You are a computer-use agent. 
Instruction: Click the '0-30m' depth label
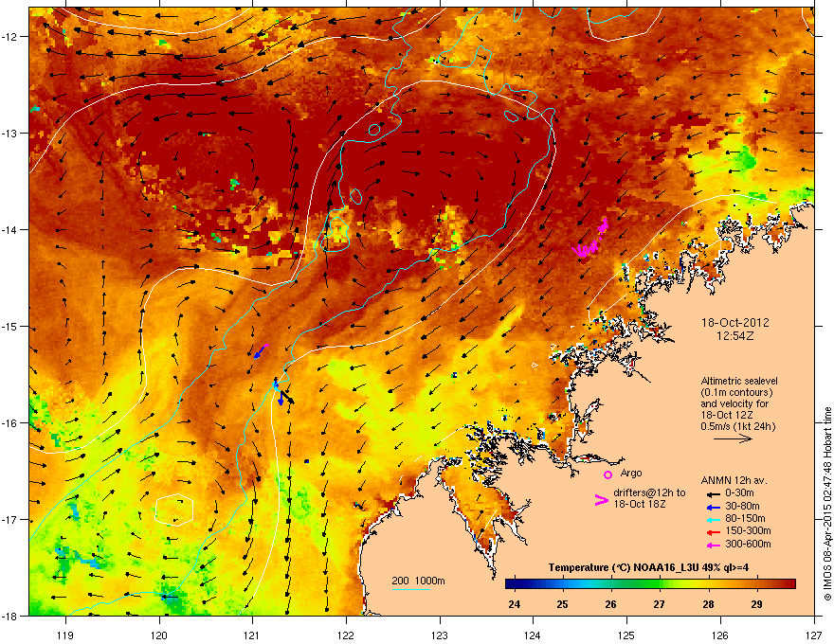pos(739,493)
